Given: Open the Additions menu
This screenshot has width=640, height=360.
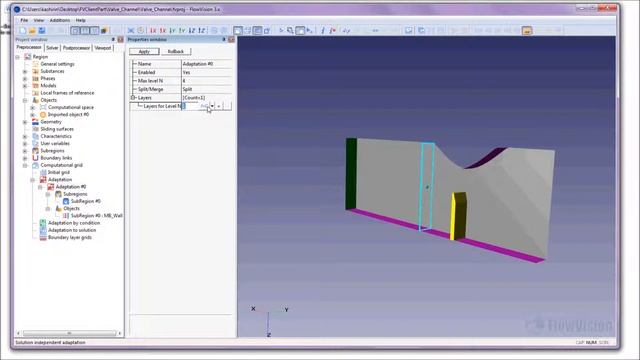Looking at the screenshot, I should [x=60, y=20].
